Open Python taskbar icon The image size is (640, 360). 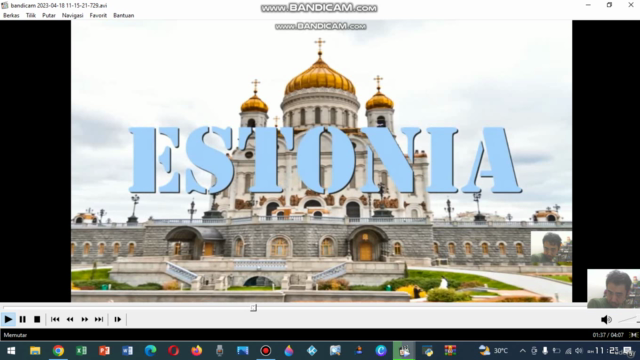pyautogui.click(x=427, y=351)
